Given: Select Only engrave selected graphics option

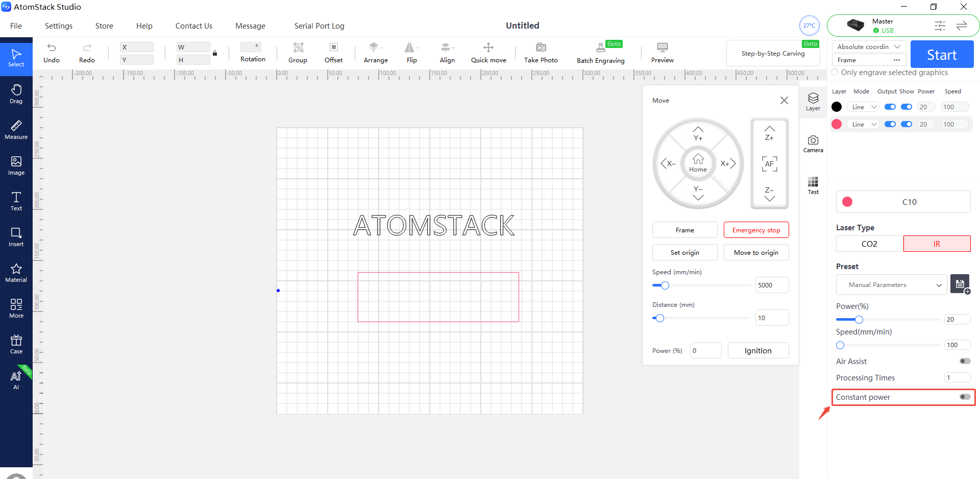Looking at the screenshot, I should click(835, 73).
